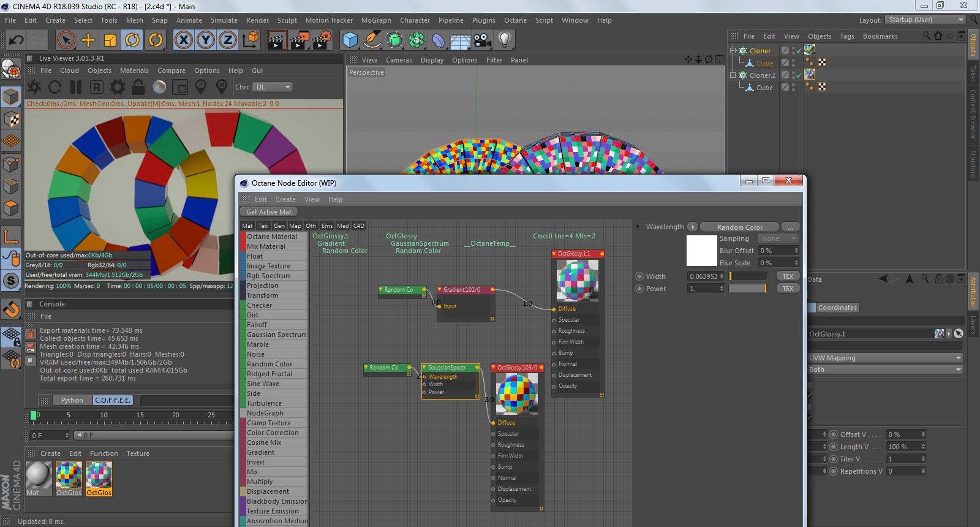This screenshot has width=980, height=527.
Task: Activate the Scale tool
Action: click(110, 40)
